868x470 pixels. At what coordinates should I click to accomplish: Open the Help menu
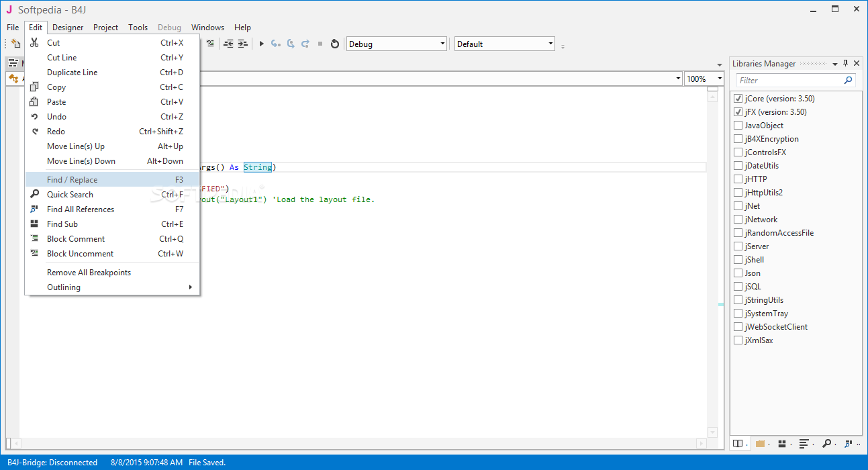pos(242,28)
